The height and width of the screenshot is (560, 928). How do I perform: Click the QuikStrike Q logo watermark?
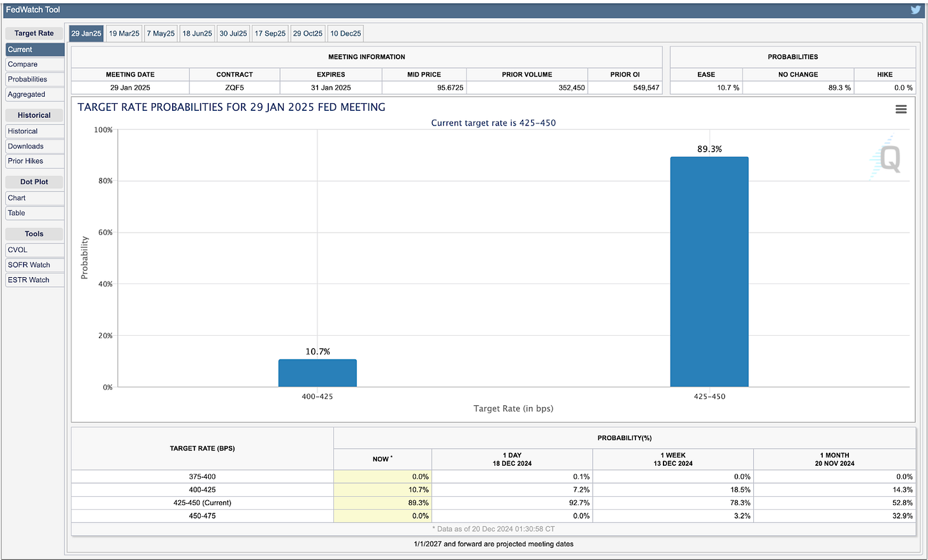click(887, 158)
